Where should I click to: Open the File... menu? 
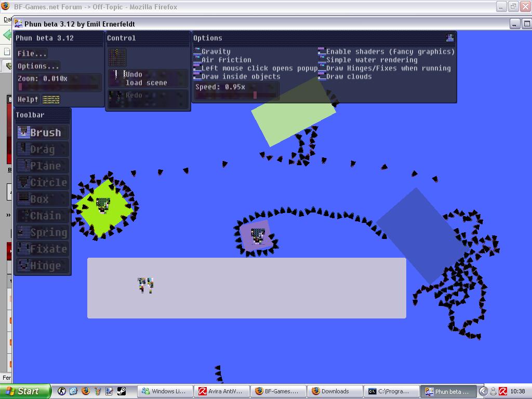(x=32, y=54)
